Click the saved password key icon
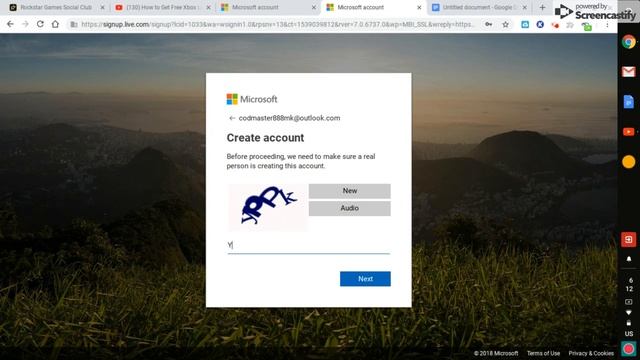 click(489, 24)
